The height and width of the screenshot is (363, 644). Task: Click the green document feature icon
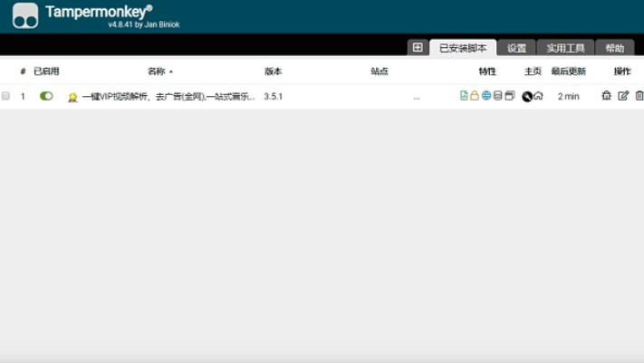pos(464,96)
